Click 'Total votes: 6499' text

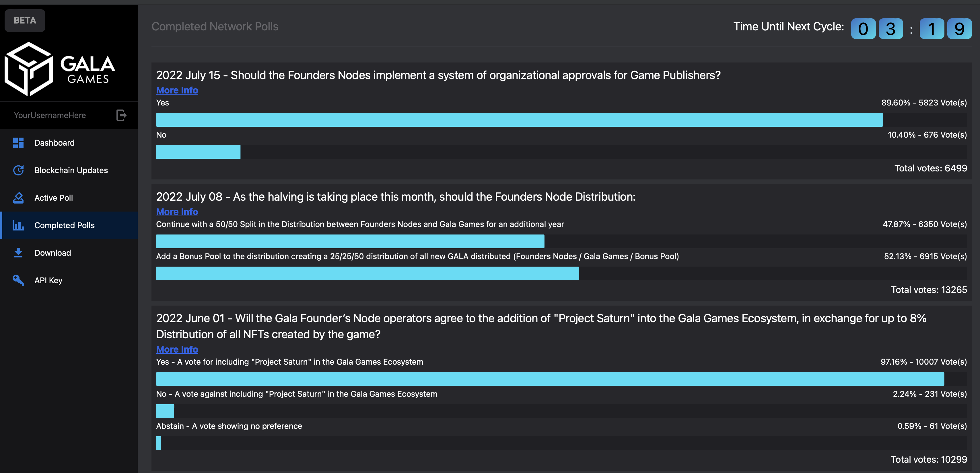tap(931, 168)
